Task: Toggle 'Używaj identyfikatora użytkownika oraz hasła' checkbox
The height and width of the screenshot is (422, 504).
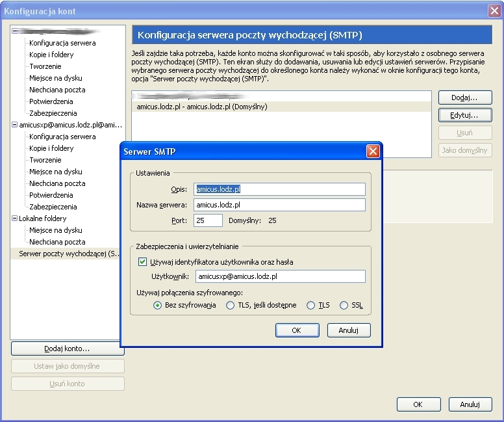Action: pyautogui.click(x=143, y=262)
